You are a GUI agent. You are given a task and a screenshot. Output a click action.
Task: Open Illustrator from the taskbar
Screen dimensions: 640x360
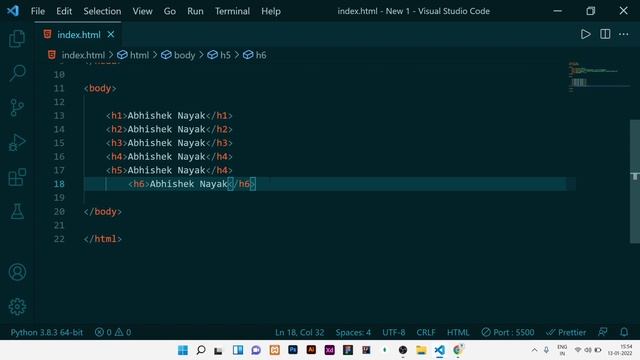tap(311, 350)
